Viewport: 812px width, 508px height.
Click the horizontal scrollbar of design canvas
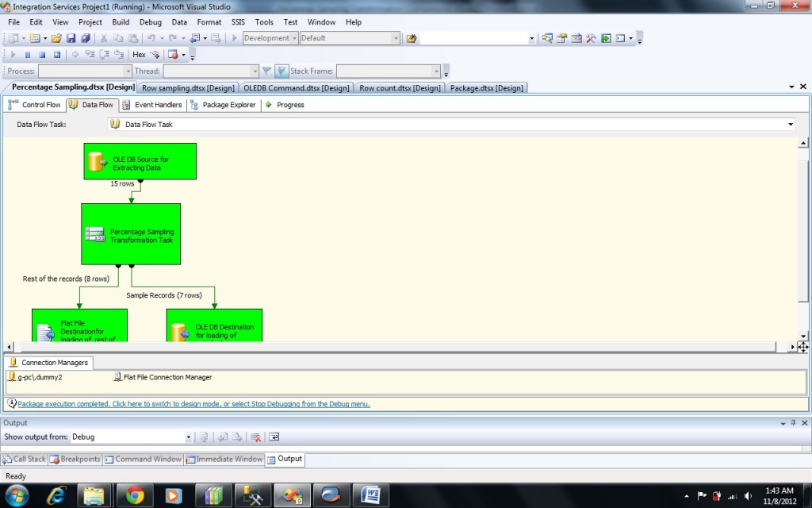click(x=396, y=347)
